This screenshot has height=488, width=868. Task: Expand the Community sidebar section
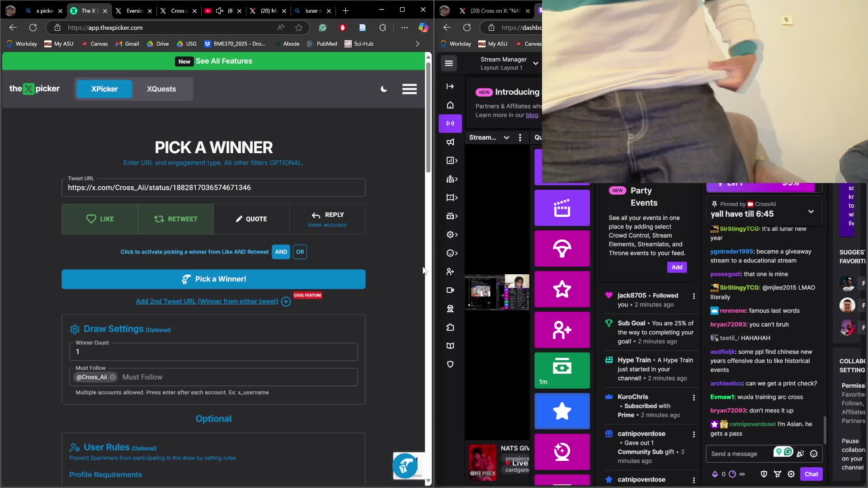point(452,179)
